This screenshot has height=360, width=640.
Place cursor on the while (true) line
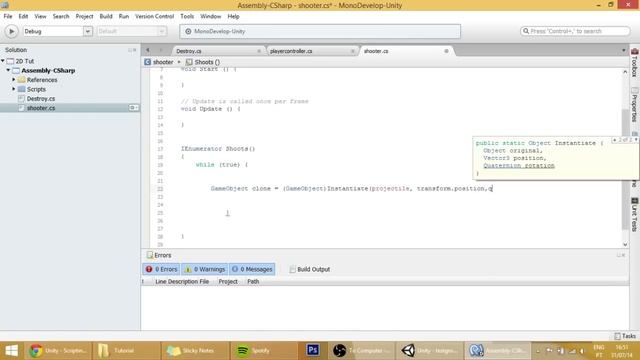(222, 164)
